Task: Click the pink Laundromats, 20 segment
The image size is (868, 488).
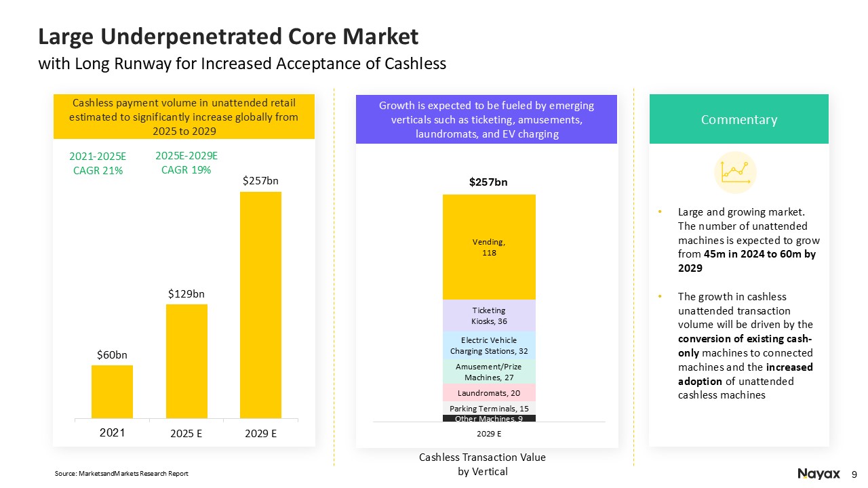Action: click(489, 393)
